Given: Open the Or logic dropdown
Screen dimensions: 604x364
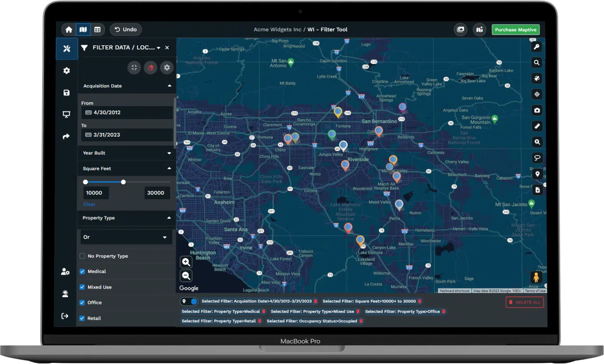Looking at the screenshot, I should point(126,237).
